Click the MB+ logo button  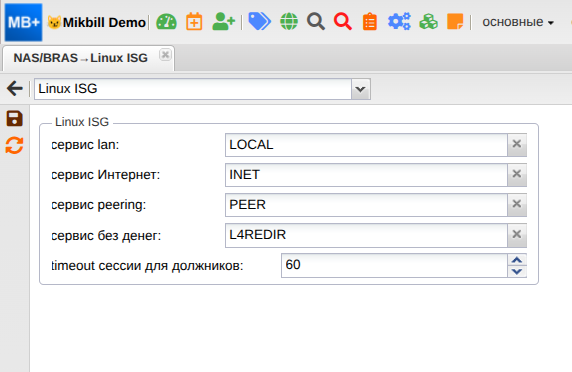tap(23, 22)
